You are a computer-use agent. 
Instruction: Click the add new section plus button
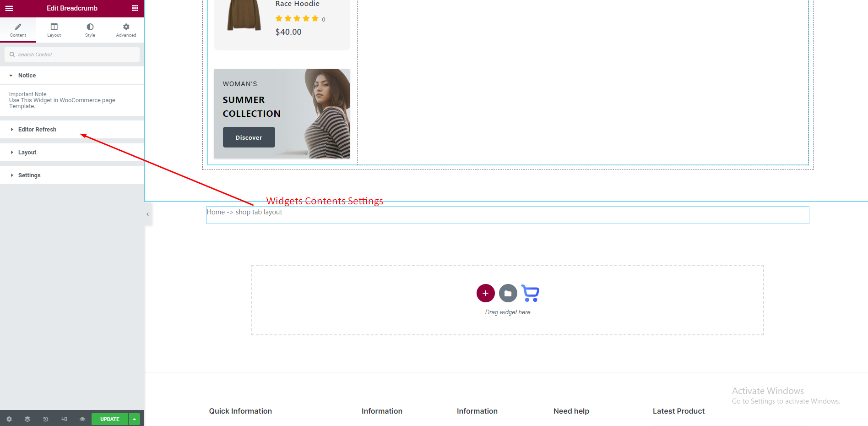pos(485,293)
